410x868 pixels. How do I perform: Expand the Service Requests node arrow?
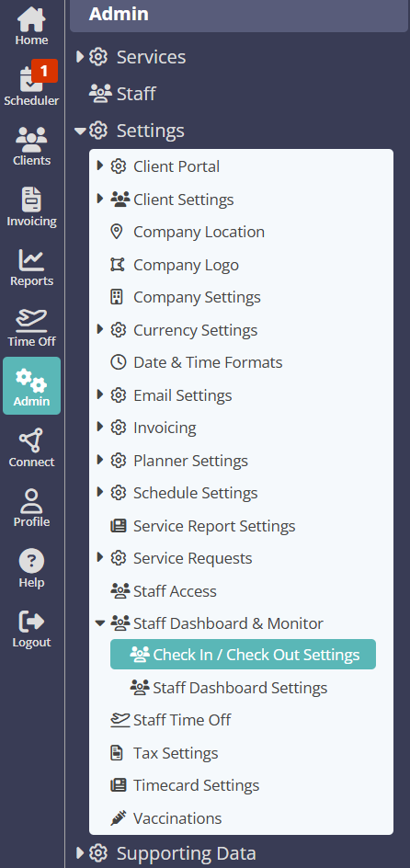coord(100,557)
